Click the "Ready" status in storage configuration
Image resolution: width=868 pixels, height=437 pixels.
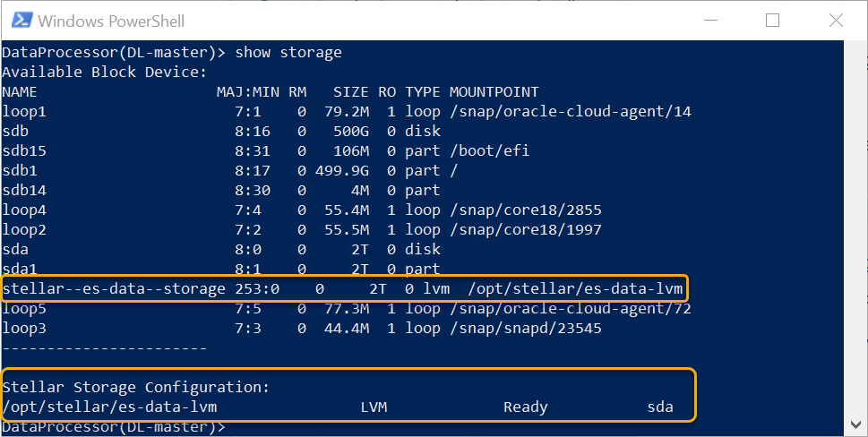tap(525, 407)
